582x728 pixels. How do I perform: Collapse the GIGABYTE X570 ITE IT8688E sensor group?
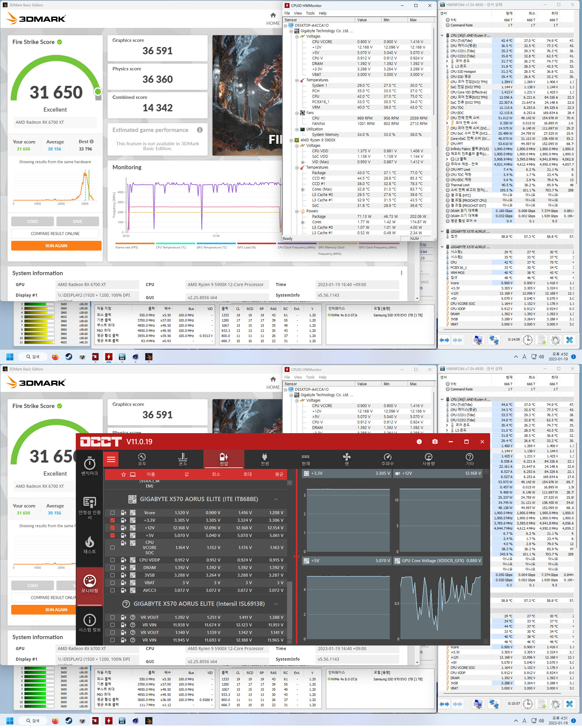point(276,499)
